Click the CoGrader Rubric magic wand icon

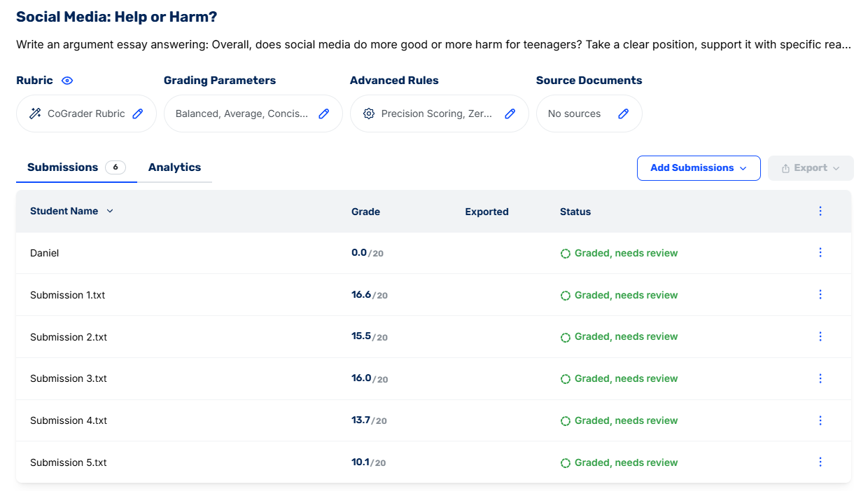[x=35, y=114]
